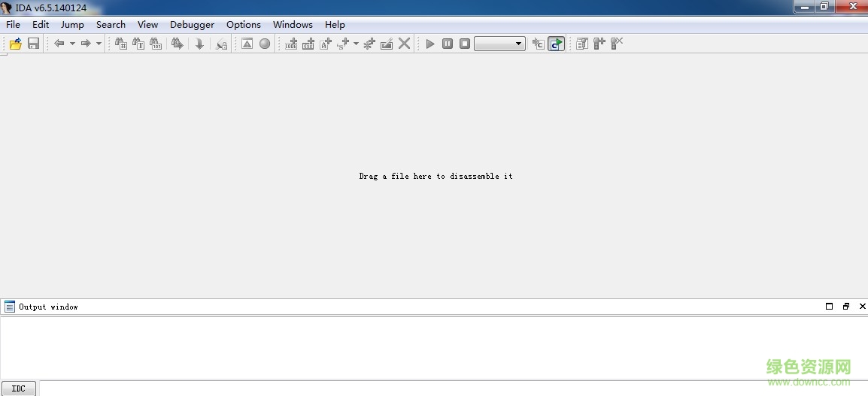Screen dimensions: 868x396
Task: Float the Output window panel
Action: [x=846, y=307]
